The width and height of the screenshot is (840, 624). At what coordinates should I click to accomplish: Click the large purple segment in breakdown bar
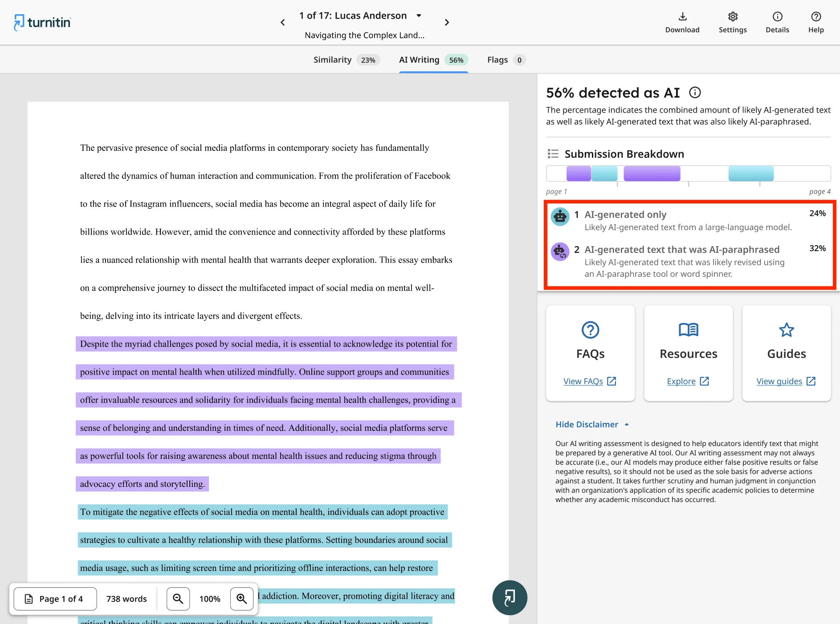[652, 174]
